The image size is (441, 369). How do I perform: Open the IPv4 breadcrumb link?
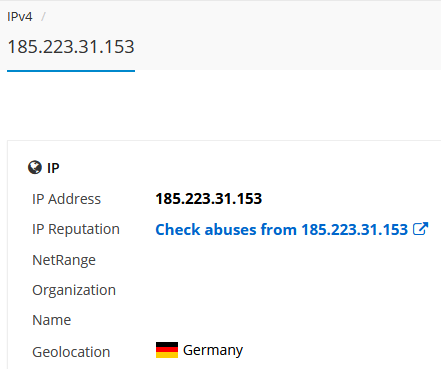20,16
